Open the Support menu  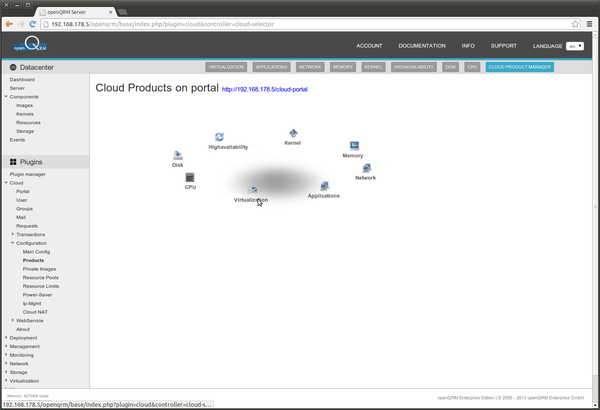tap(504, 46)
